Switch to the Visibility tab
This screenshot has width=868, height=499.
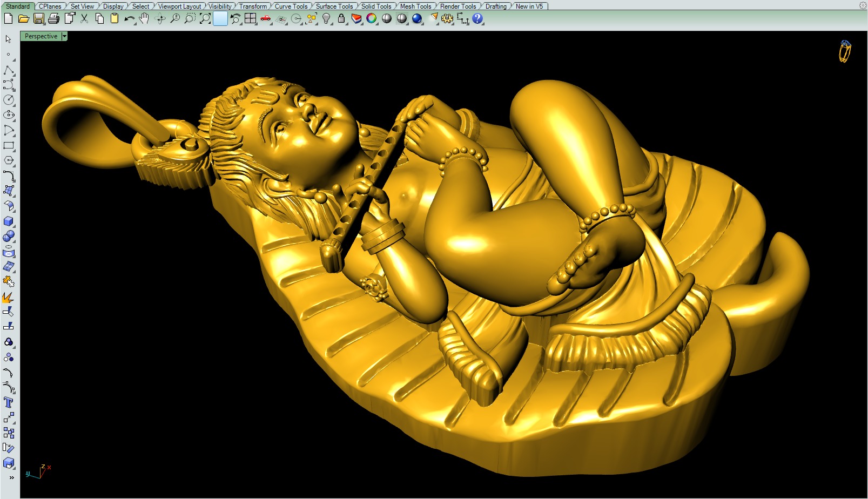tap(220, 6)
